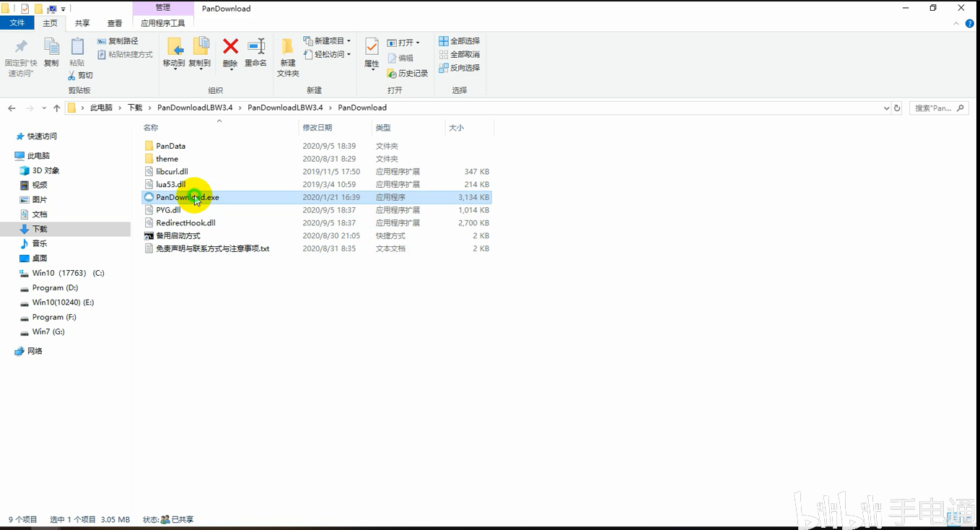Open the Open (打开) dropdown button

(403, 43)
